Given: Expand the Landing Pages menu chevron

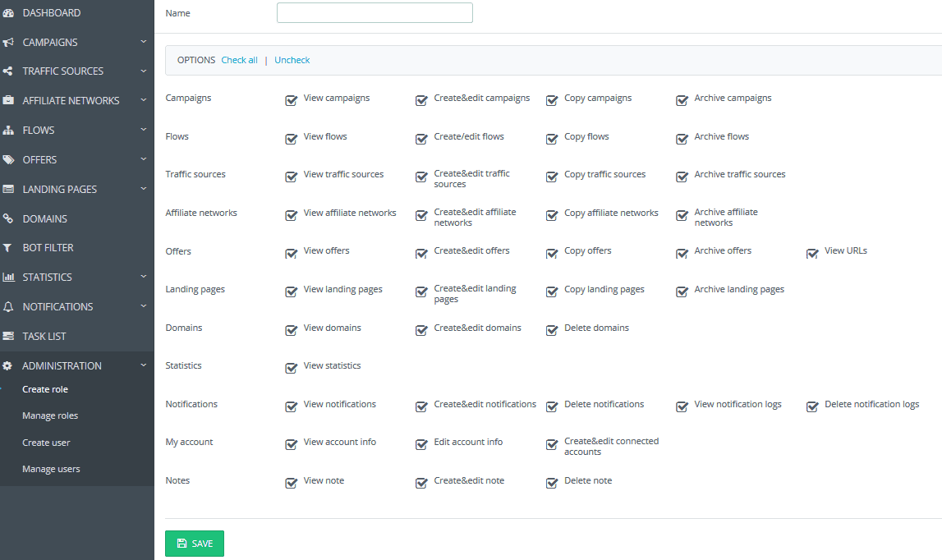Looking at the screenshot, I should point(144,188).
